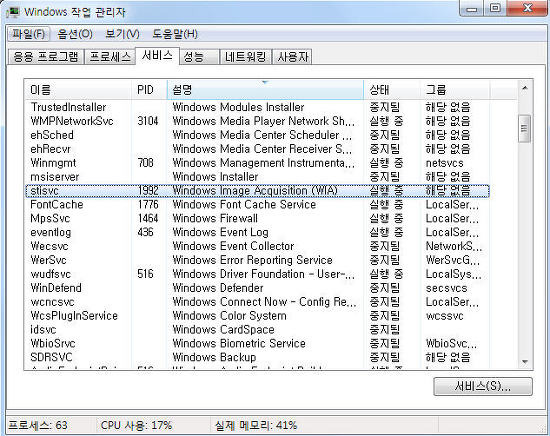
Task: Sort by the 상태 column header
Action: click(x=392, y=90)
